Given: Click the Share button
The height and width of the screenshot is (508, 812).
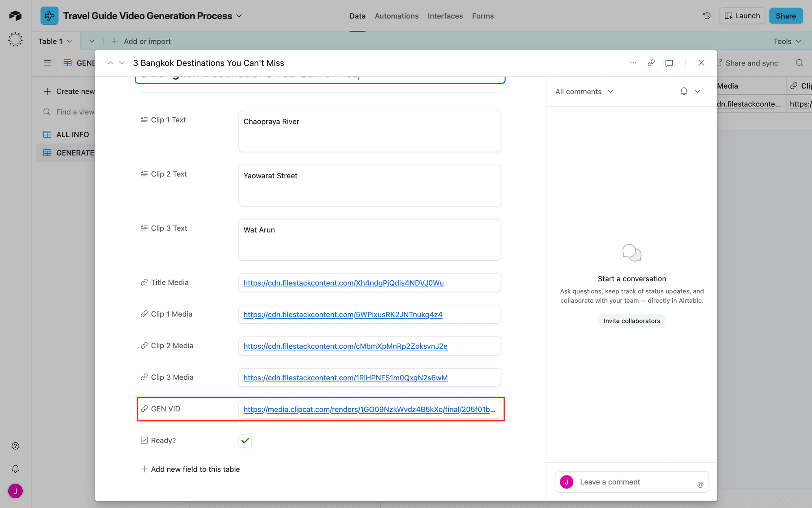Looking at the screenshot, I should coord(786,15).
